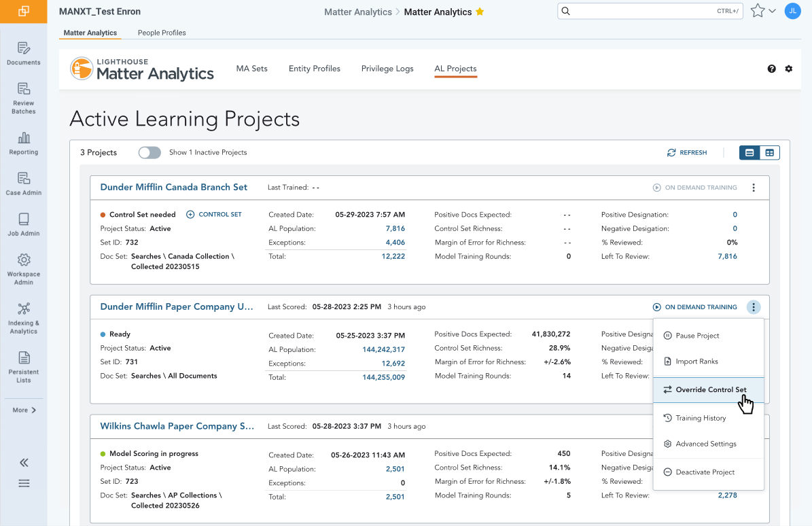Open Case Admin in sidebar
Viewport: 812px width, 526px height.
click(23, 183)
